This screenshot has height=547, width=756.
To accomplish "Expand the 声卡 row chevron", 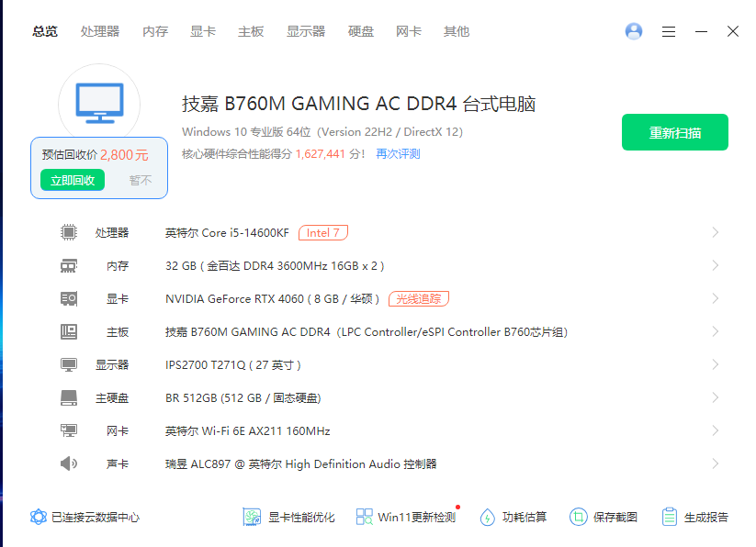I will tap(715, 463).
